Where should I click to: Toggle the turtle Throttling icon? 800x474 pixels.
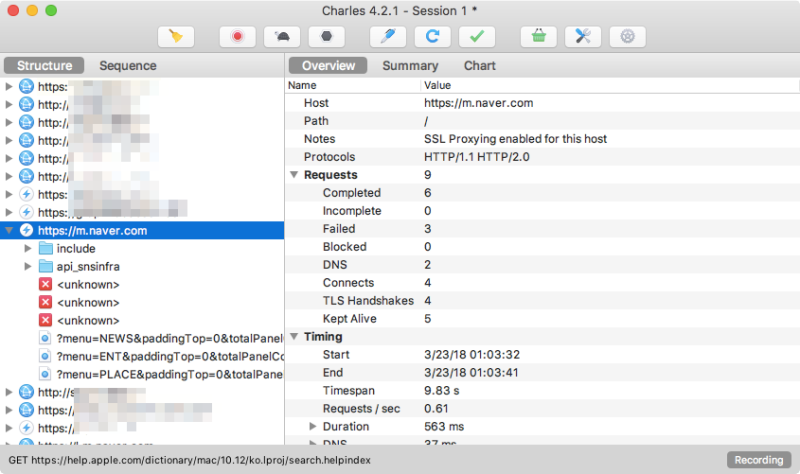pyautogui.click(x=282, y=37)
